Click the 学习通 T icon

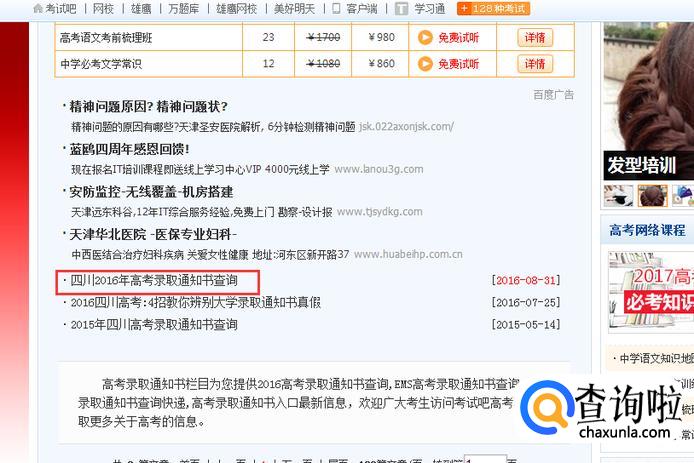(x=401, y=8)
